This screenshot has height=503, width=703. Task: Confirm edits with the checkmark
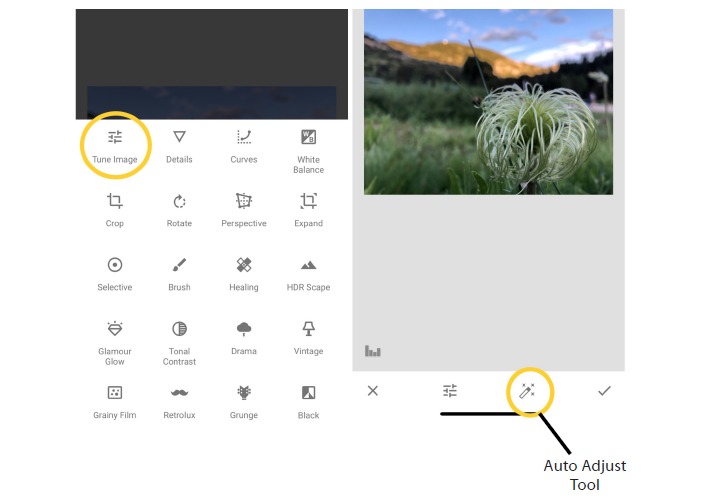coord(604,391)
